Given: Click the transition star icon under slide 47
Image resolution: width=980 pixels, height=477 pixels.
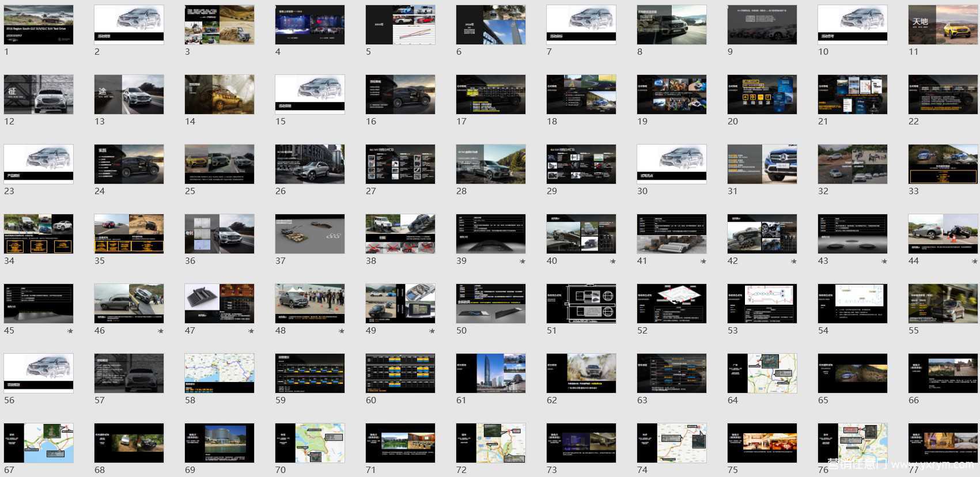Looking at the screenshot, I should 251,331.
